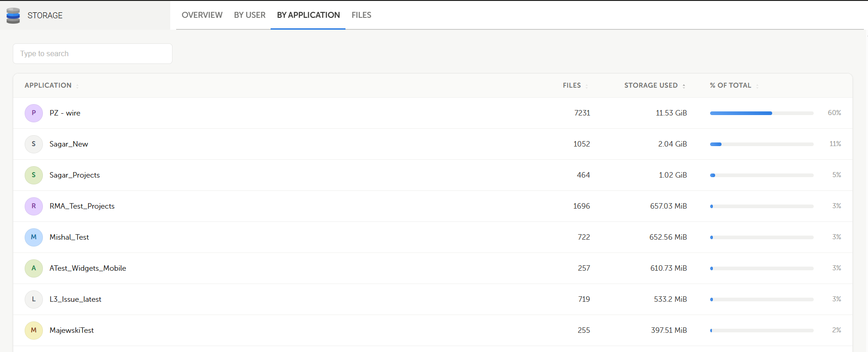This screenshot has width=868, height=352.
Task: Click the 1.02 GiB storage value
Action: (x=673, y=175)
